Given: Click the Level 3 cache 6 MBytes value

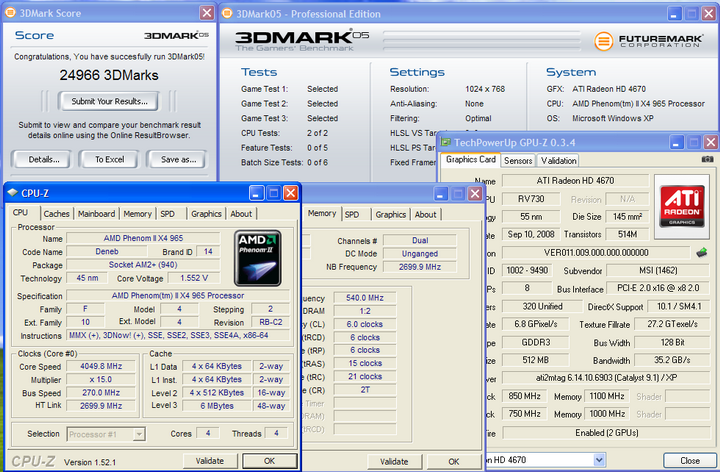Looking at the screenshot, I should [x=217, y=405].
